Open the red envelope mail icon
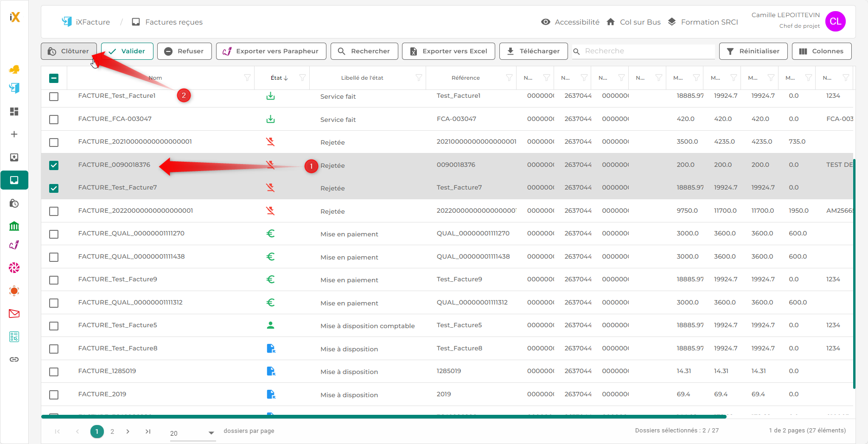This screenshot has width=868, height=444. point(14,314)
